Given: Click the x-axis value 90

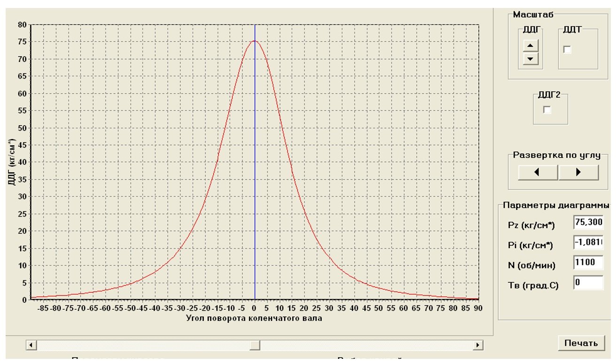Looking at the screenshot, I should tap(478, 309).
